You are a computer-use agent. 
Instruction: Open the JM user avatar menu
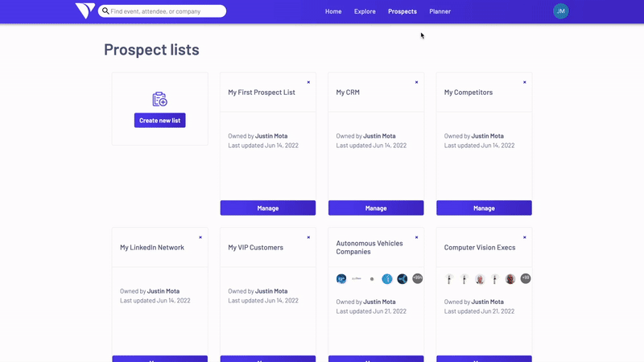point(560,11)
